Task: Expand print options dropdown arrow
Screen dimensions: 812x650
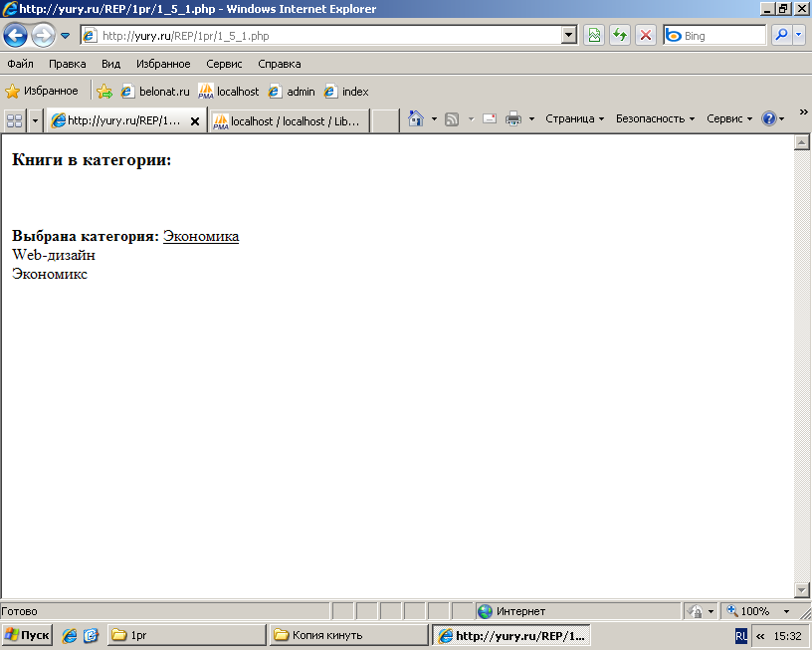Action: pos(531,119)
